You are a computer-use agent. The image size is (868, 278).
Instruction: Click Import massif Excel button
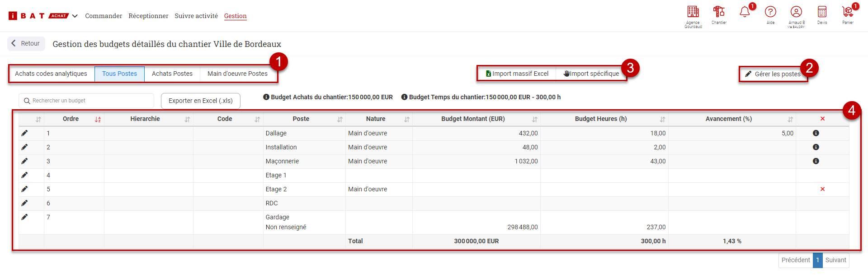tap(517, 74)
